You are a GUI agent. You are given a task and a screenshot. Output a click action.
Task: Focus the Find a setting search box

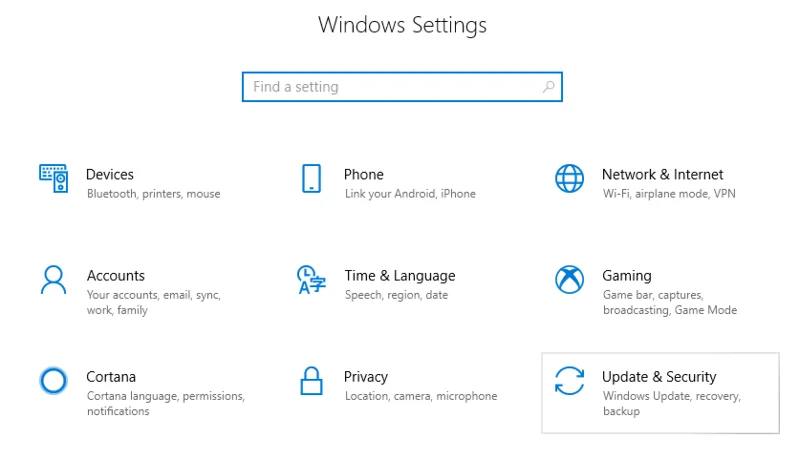[x=402, y=87]
